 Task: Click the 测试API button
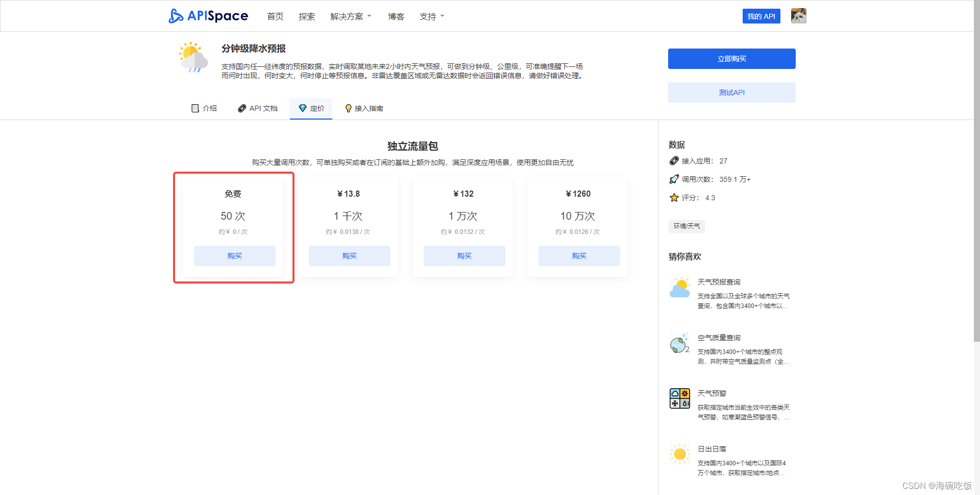tap(731, 92)
